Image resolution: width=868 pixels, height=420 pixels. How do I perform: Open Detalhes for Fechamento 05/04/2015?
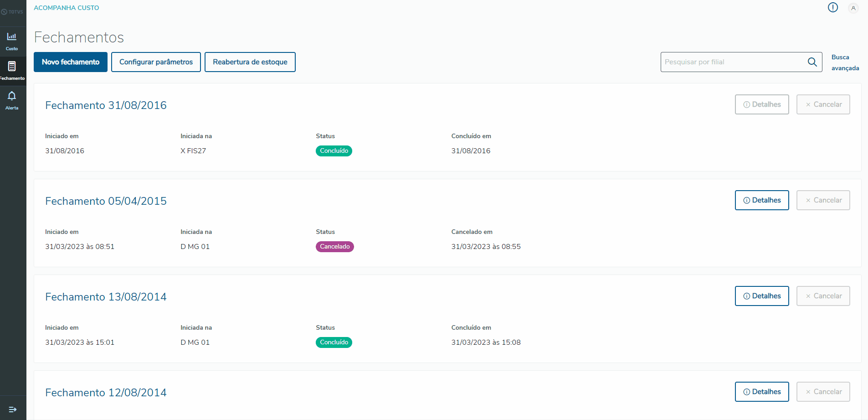tap(762, 200)
